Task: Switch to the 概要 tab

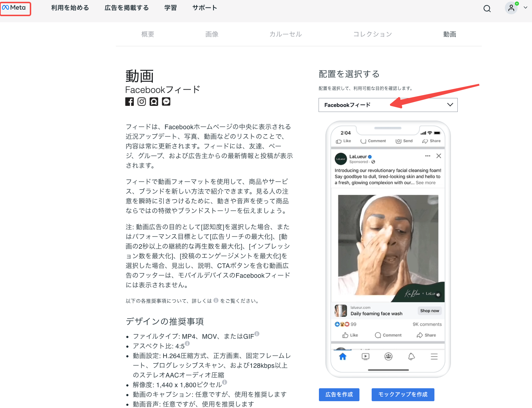Action: [x=148, y=34]
